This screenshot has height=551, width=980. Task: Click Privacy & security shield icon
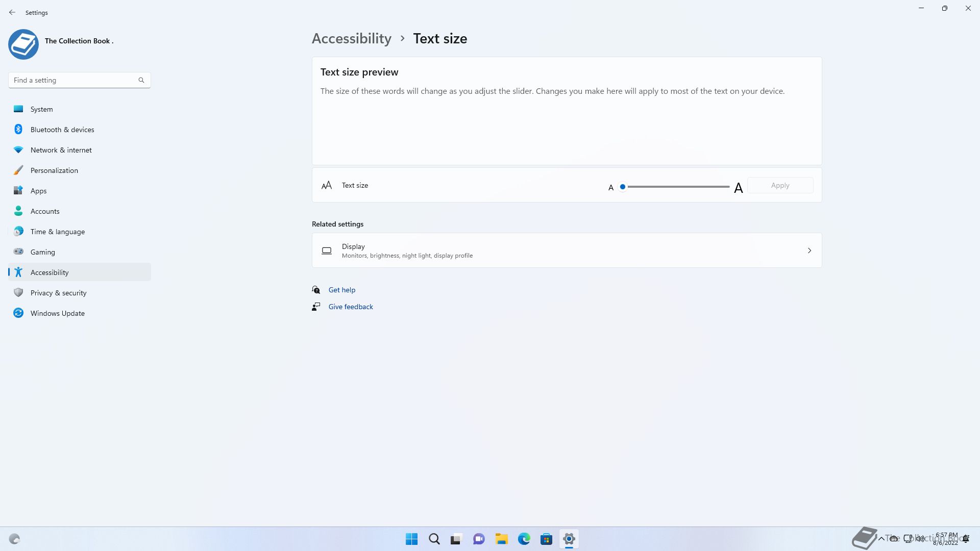click(x=18, y=292)
